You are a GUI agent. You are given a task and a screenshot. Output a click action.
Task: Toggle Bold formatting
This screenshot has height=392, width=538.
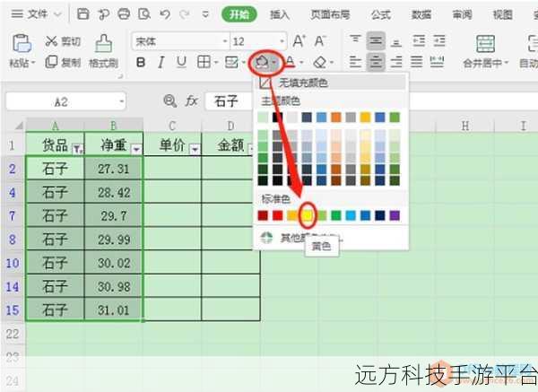pos(141,62)
